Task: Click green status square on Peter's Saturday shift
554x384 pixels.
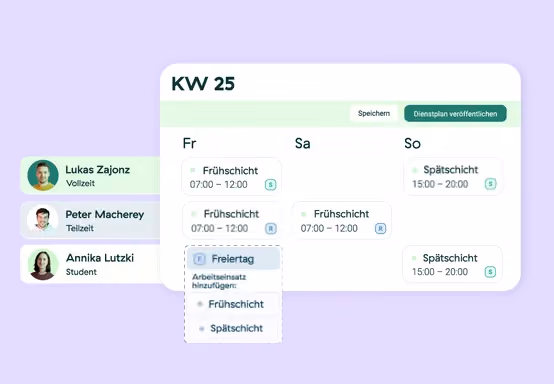Action: tap(303, 214)
